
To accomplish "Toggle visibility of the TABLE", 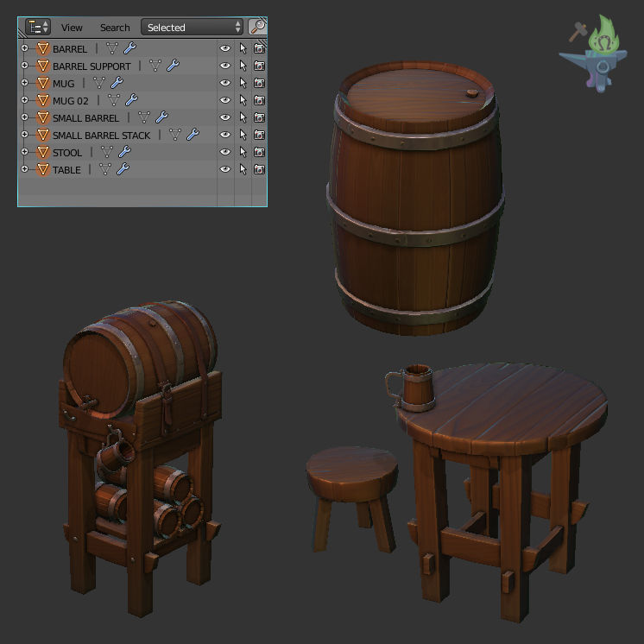I will point(225,169).
